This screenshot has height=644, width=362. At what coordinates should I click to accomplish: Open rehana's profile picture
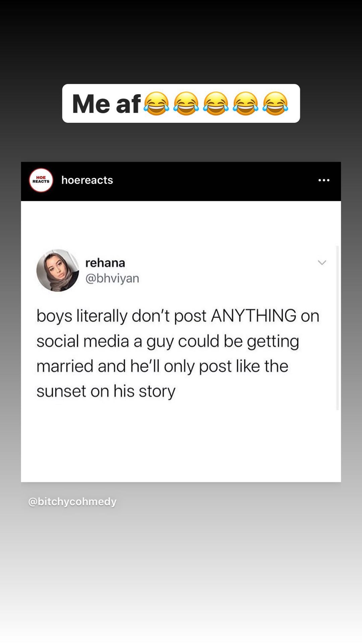[x=58, y=270]
